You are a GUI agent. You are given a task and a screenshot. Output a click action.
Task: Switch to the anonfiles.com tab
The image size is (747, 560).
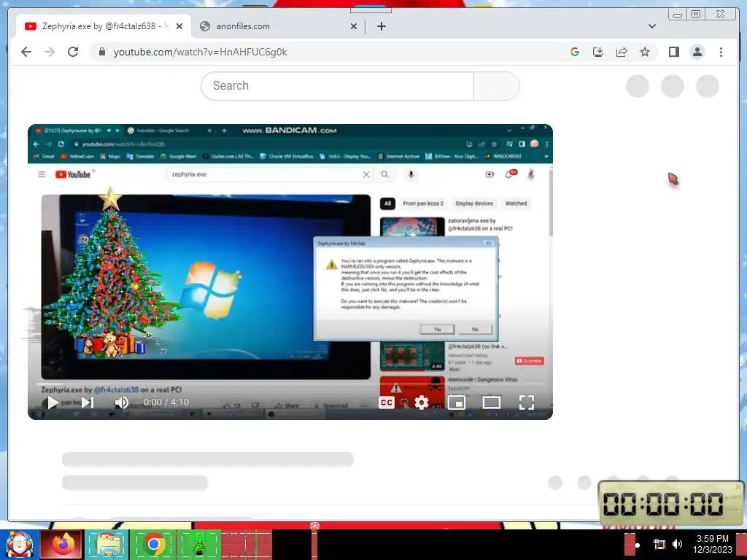coord(279,26)
